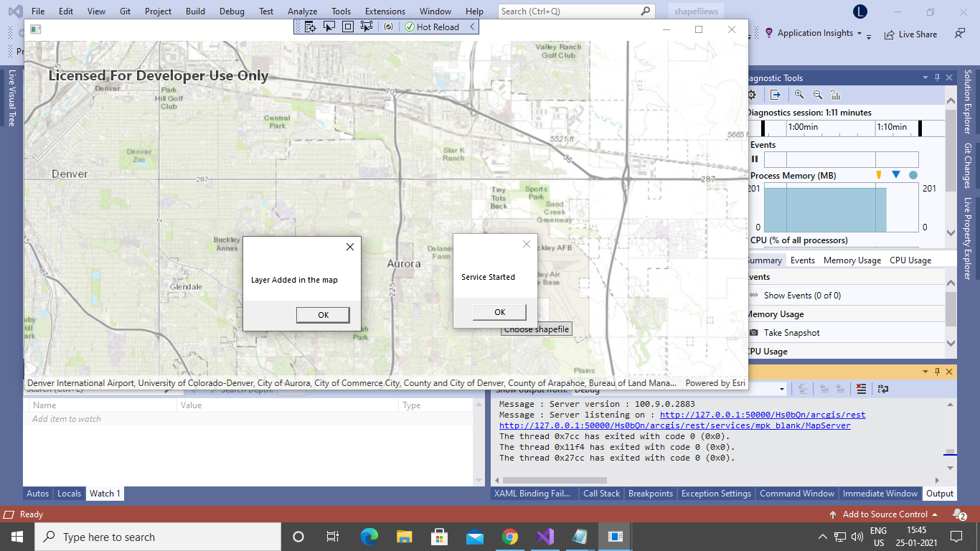The height and width of the screenshot is (551, 980).
Task: Zoom out on the diagnostics timeline
Action: tap(817, 94)
